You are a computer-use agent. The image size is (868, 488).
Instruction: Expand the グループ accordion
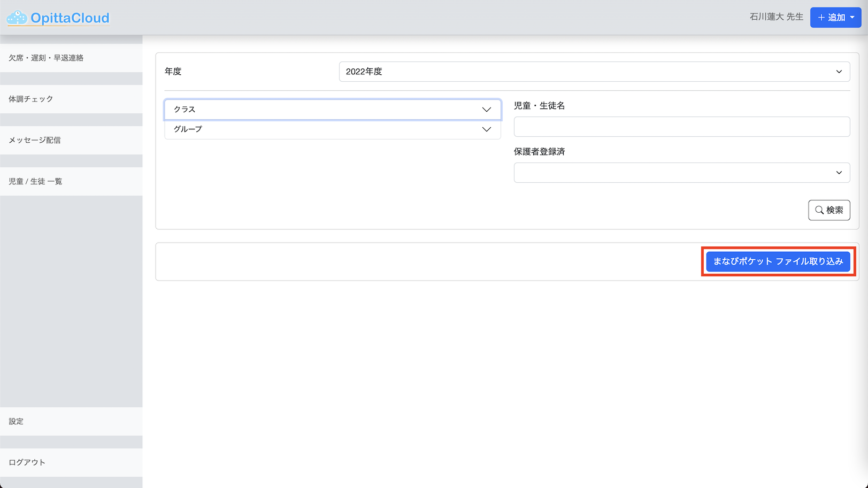coord(333,129)
